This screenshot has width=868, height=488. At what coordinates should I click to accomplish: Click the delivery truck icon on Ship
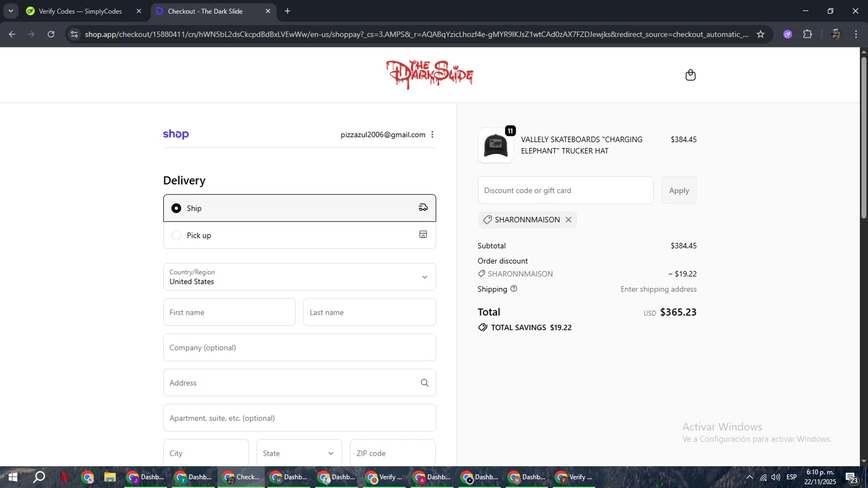pos(423,208)
